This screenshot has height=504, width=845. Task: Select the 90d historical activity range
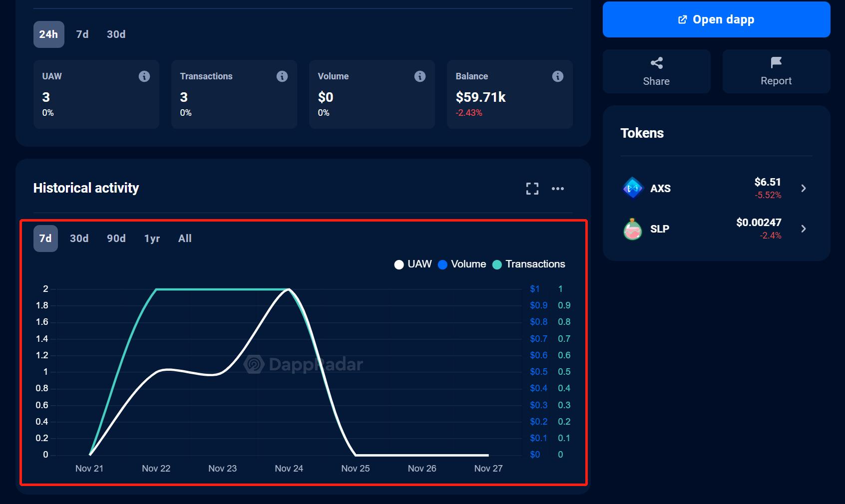pos(116,239)
